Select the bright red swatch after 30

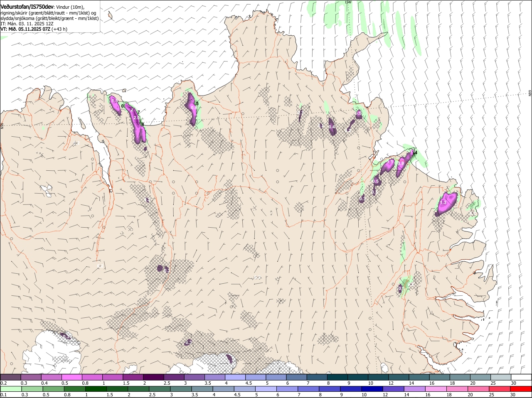521,389
